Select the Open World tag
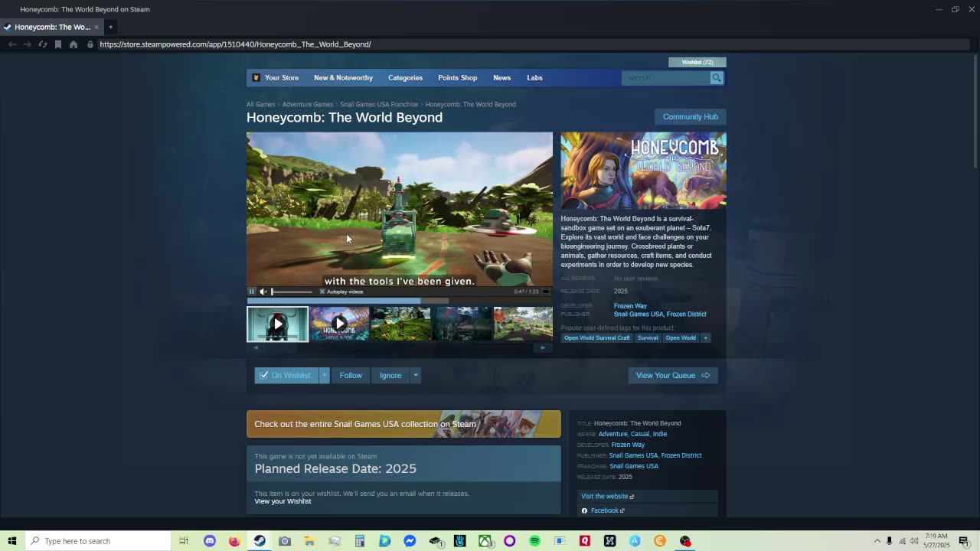The width and height of the screenshot is (980, 551). coord(681,337)
